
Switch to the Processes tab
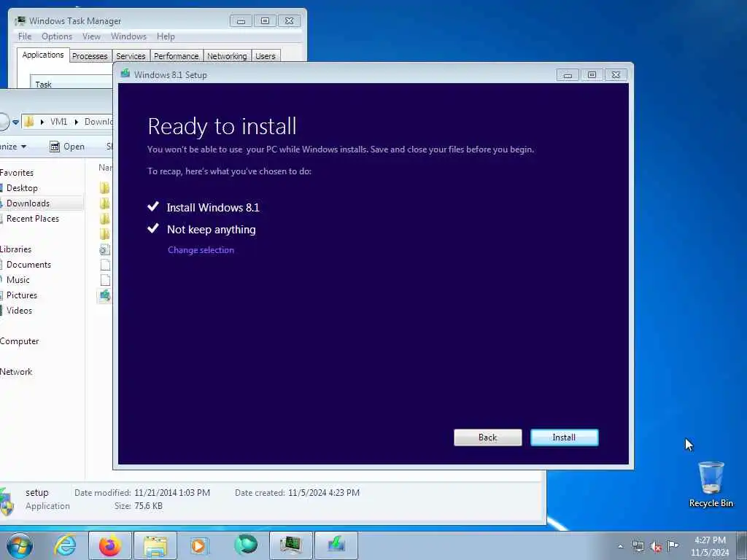(x=90, y=55)
